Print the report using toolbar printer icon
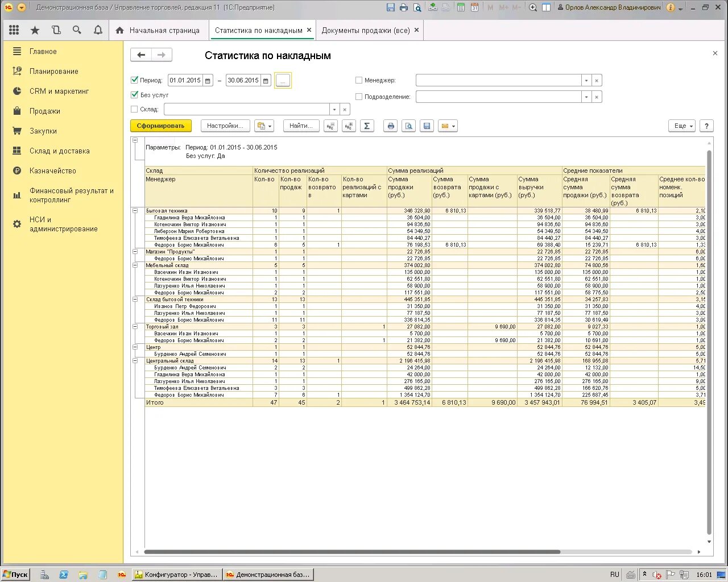 [390, 126]
